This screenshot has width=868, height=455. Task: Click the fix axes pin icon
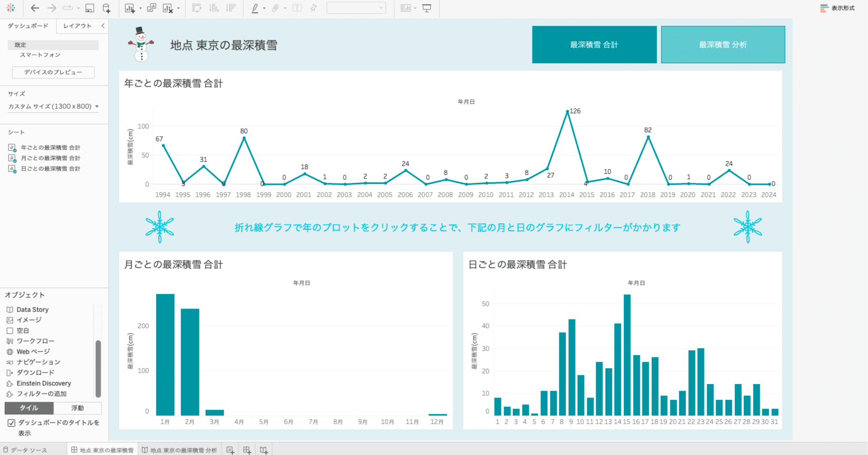tap(314, 8)
